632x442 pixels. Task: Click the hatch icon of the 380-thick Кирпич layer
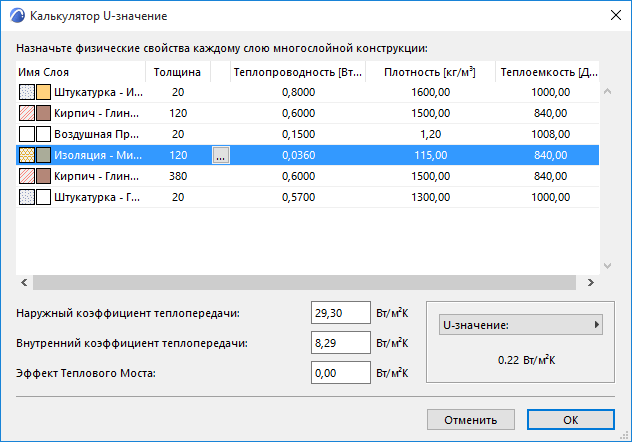(x=26, y=176)
